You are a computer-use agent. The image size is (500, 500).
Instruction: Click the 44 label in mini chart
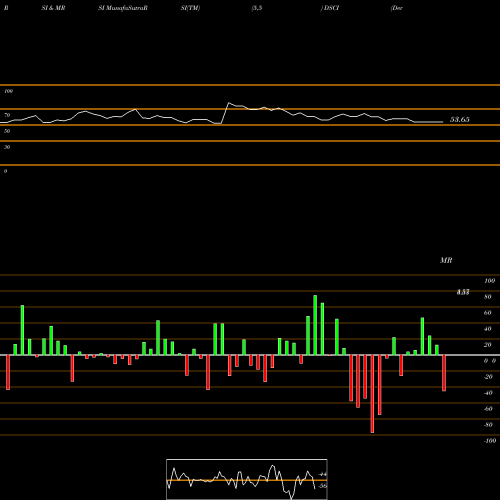click(323, 474)
